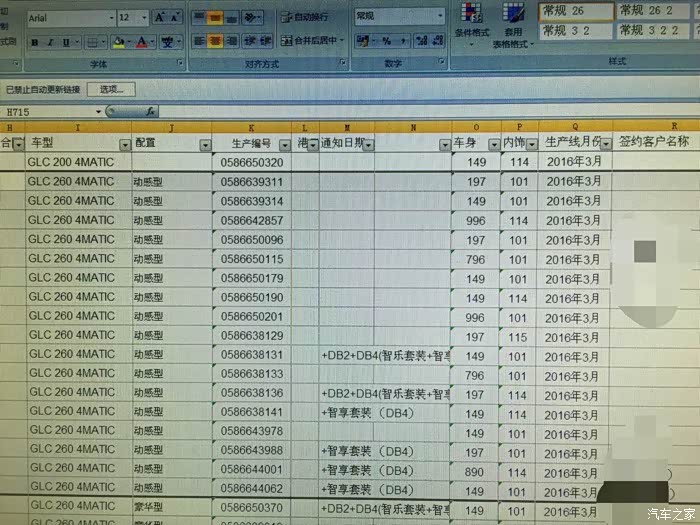Increase font size with grow font icon
The width and height of the screenshot is (700, 525).
coord(159,18)
